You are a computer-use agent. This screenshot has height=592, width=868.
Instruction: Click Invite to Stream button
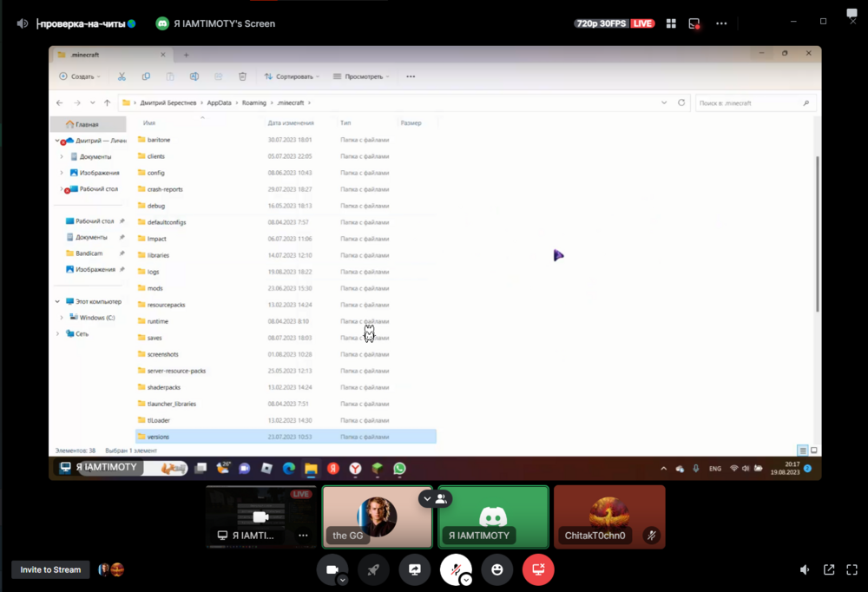click(x=50, y=569)
